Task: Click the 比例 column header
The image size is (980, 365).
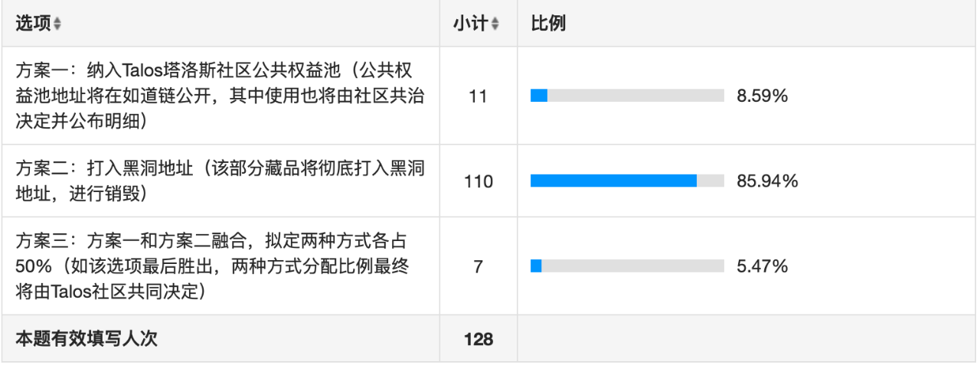Action: (x=548, y=24)
